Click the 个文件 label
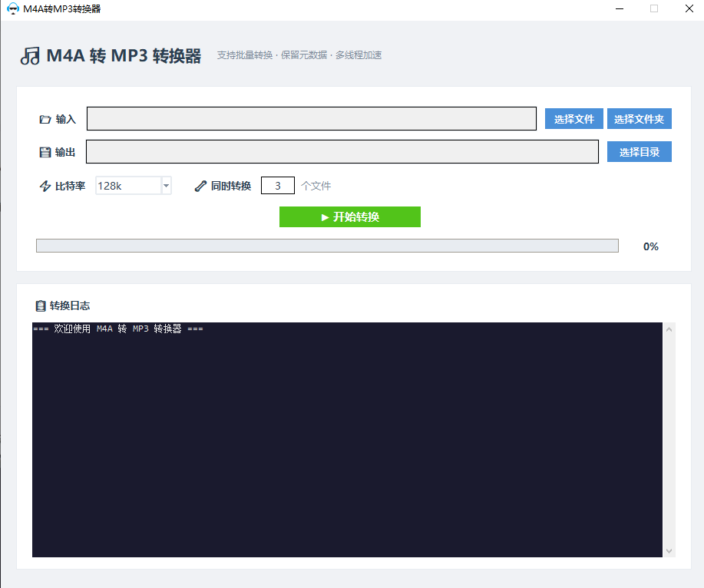Screen dimensions: 704x588 click(316, 186)
